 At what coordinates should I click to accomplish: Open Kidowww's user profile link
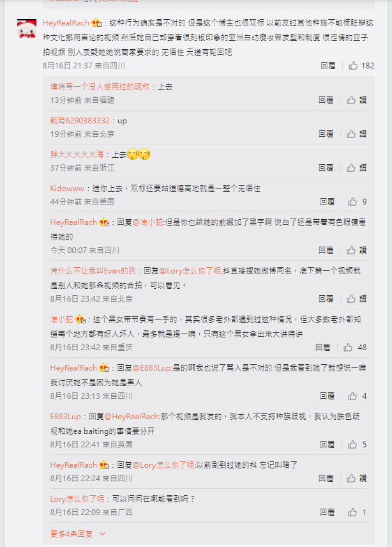click(67, 189)
